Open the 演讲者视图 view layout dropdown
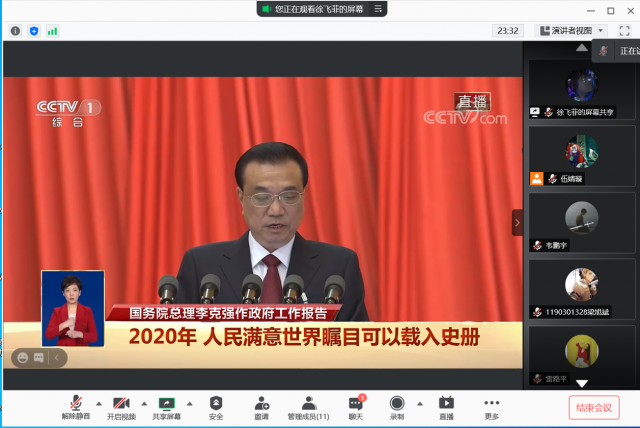The width and height of the screenshot is (640, 428). point(579,31)
